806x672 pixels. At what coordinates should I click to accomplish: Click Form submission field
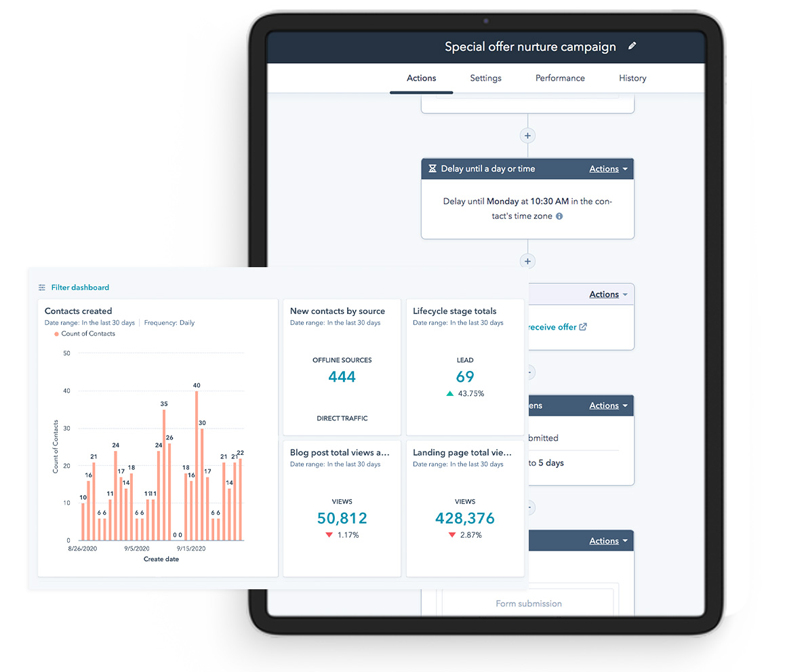pyautogui.click(x=528, y=603)
